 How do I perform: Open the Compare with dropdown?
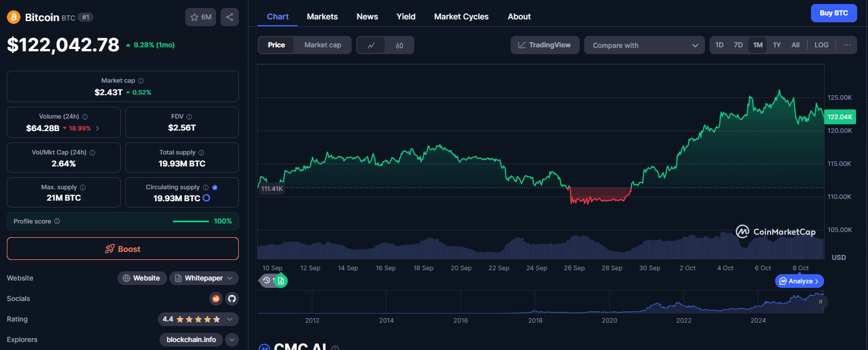[645, 46]
